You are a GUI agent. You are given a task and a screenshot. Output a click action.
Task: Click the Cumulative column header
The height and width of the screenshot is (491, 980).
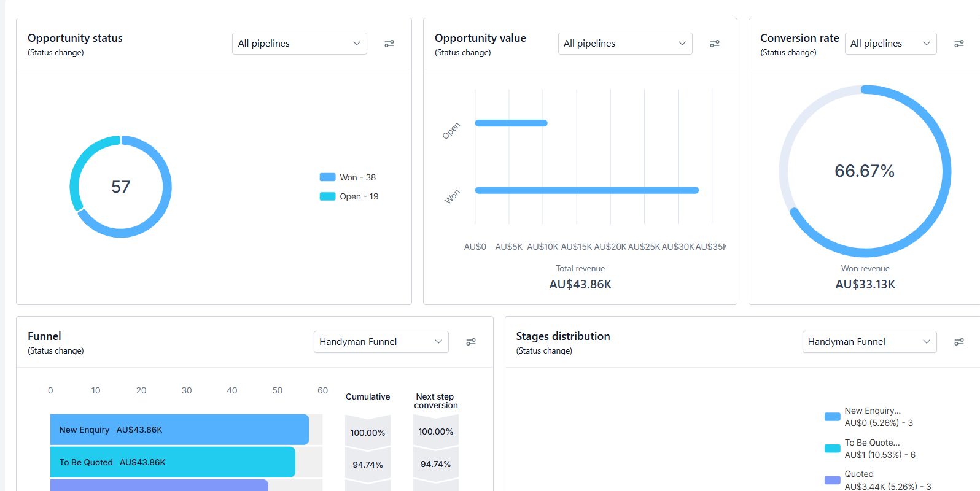(x=368, y=396)
